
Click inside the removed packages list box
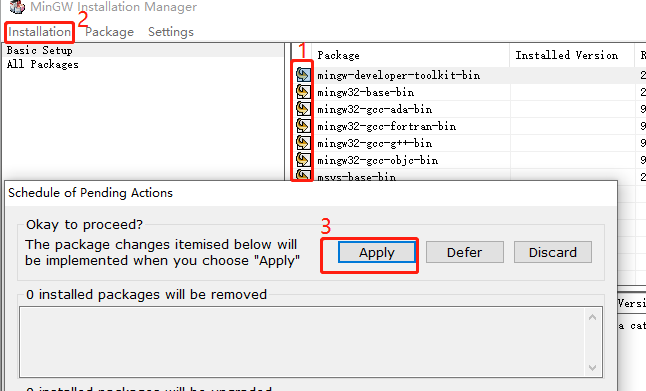[x=311, y=342]
